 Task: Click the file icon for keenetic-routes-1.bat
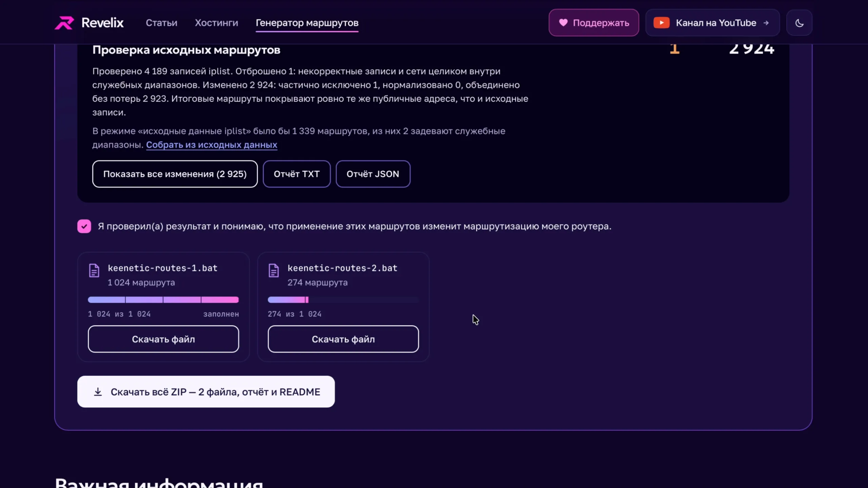(x=94, y=270)
